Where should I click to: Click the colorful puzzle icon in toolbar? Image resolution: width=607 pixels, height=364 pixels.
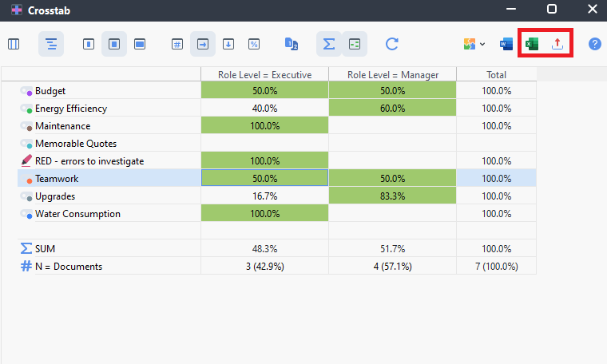[470, 44]
